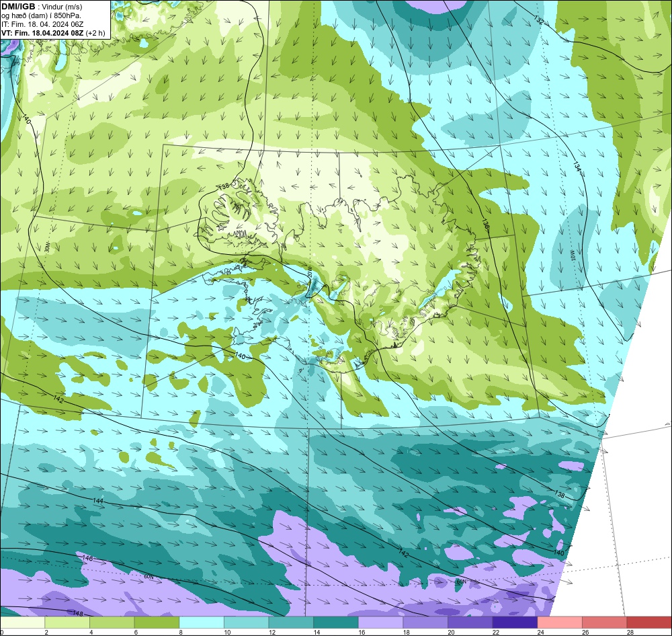This screenshot has height=636, width=672.
Task: Pick the 8–10 m/s pale cyan legend swatch
Action: (x=202, y=623)
